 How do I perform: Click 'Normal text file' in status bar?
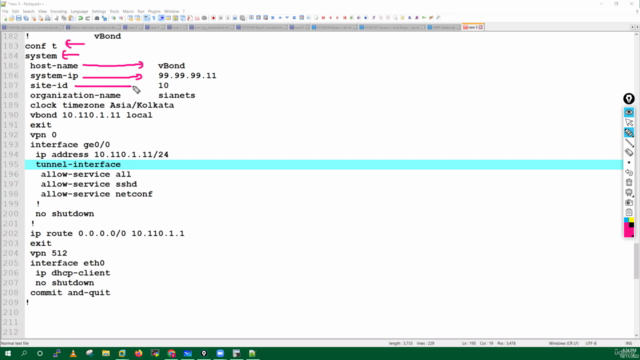click(x=15, y=344)
